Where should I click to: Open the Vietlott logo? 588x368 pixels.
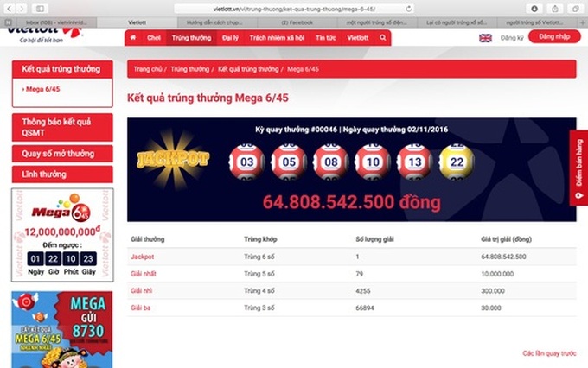pos(45,35)
